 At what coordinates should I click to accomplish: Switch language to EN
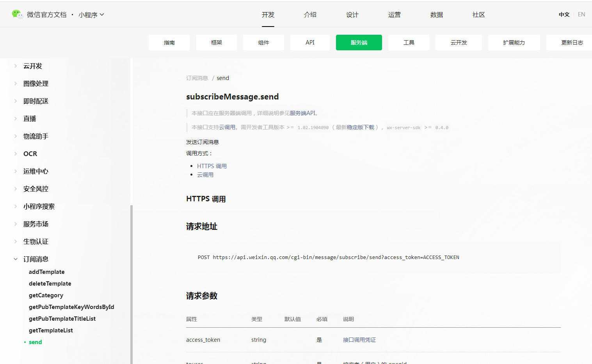click(x=581, y=14)
